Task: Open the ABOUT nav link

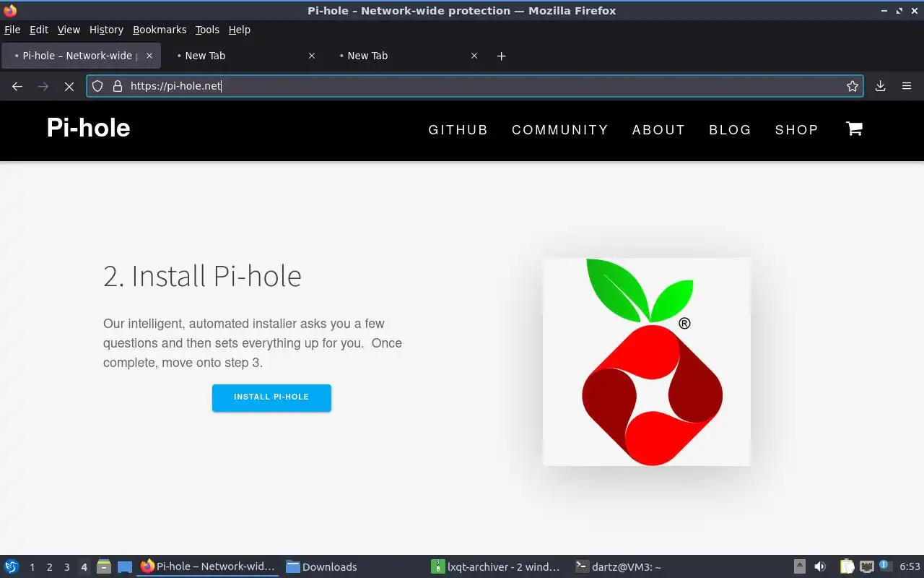Action: point(658,130)
